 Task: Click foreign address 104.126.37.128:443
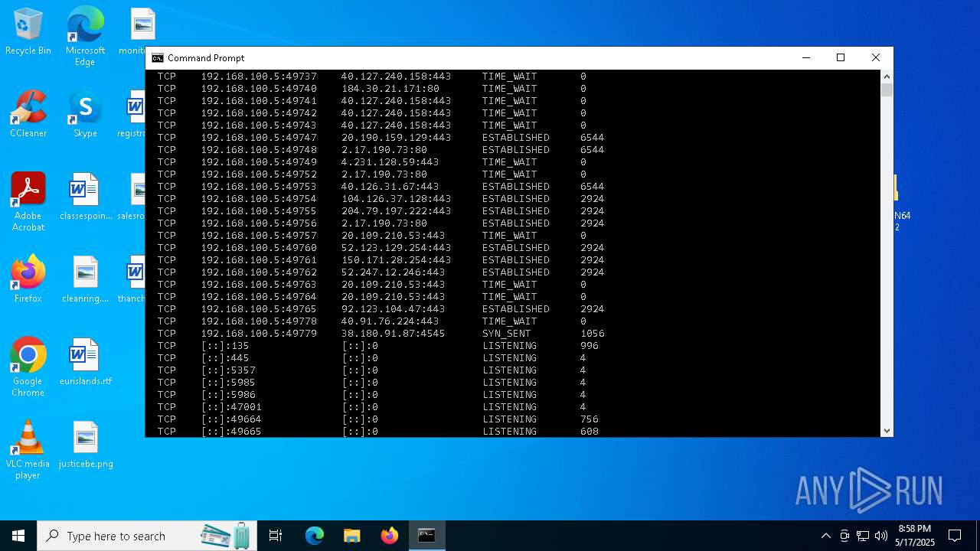point(397,199)
